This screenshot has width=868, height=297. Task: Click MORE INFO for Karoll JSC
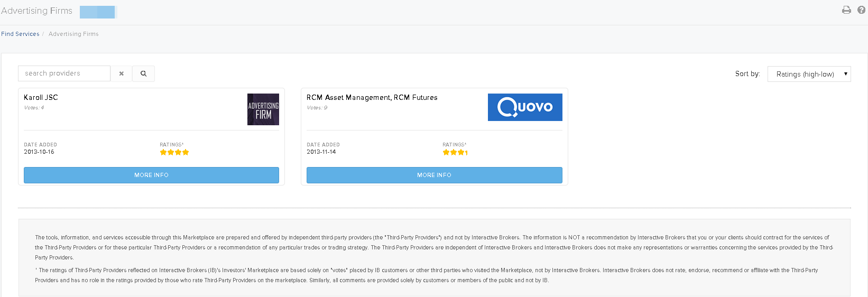tap(151, 175)
